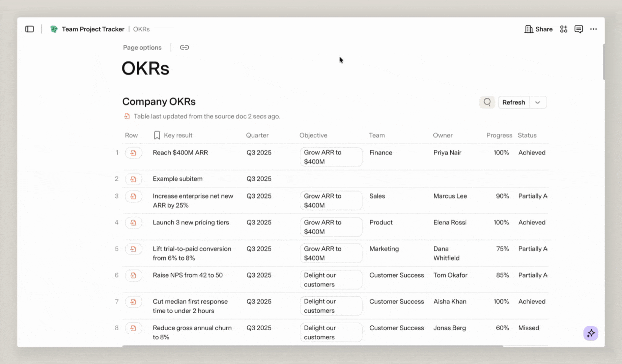Image resolution: width=622 pixels, height=364 pixels.
Task: Click the Missed status cell
Action: [x=529, y=328]
